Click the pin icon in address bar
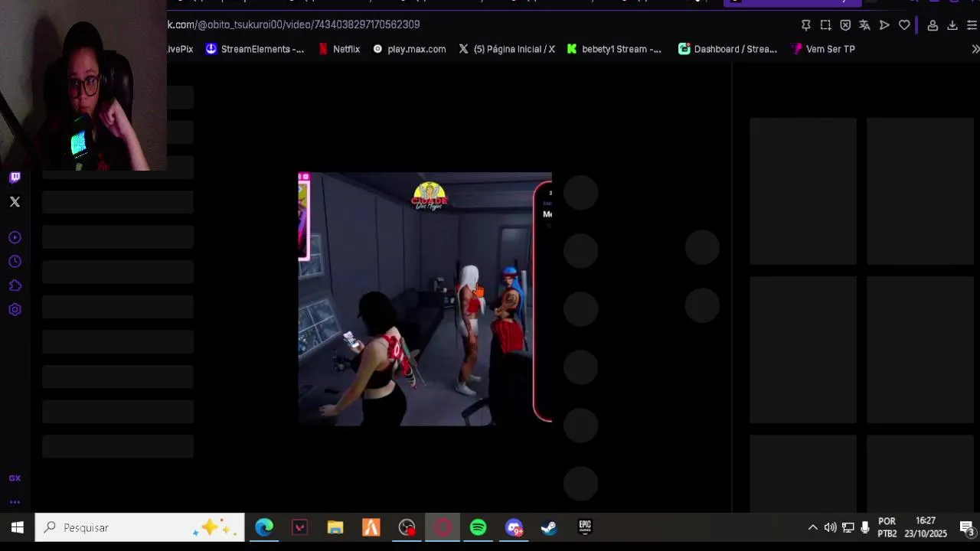Image resolution: width=980 pixels, height=551 pixels. [x=806, y=25]
